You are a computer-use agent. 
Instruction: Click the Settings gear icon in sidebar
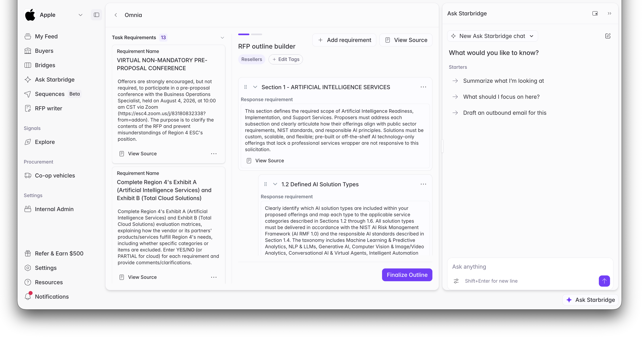28,268
